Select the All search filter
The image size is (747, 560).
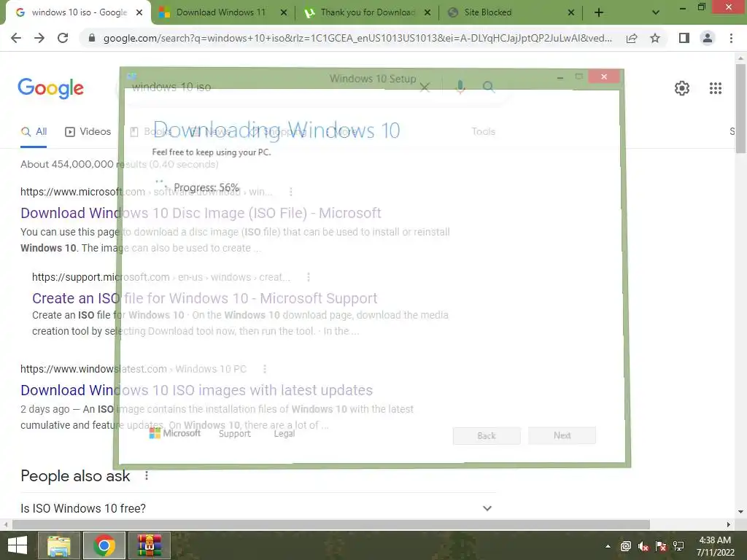34,132
